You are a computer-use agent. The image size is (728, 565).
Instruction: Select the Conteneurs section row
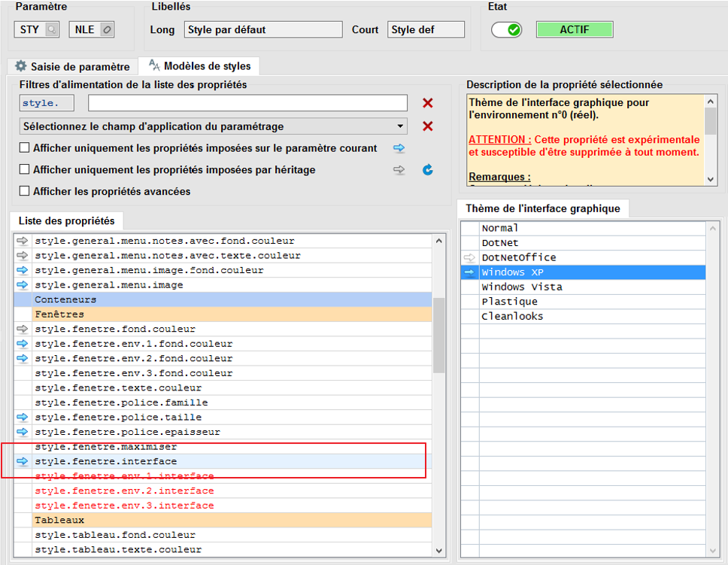[232, 299]
